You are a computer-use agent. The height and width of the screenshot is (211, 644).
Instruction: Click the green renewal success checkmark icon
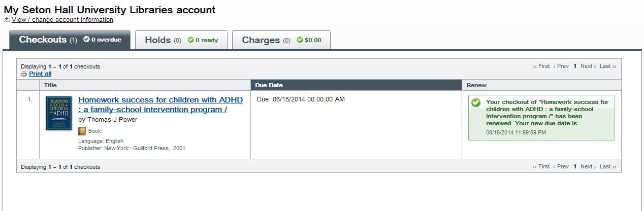476,102
